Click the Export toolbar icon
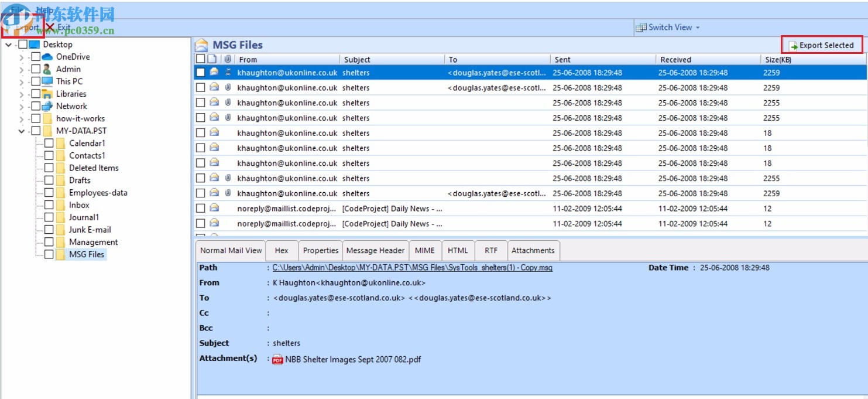 [9, 27]
